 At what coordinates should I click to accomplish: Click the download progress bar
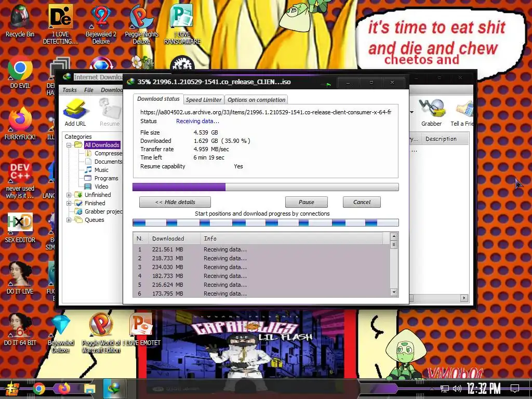coord(265,187)
